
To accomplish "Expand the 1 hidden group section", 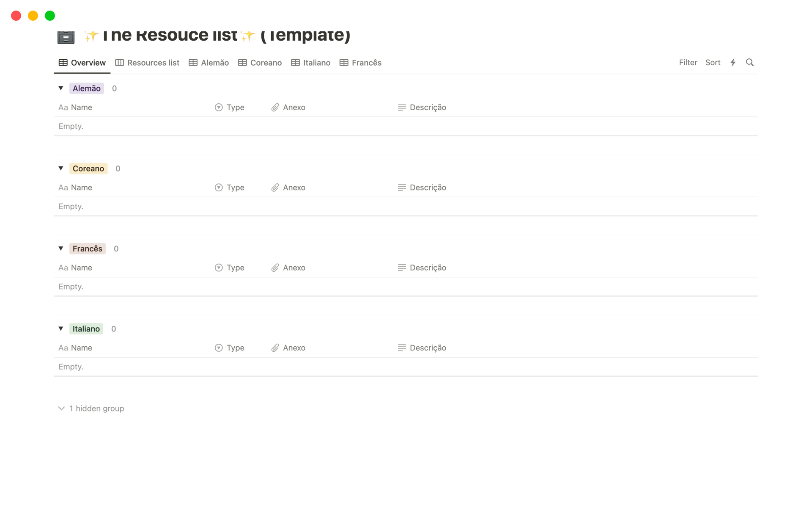I will [91, 408].
